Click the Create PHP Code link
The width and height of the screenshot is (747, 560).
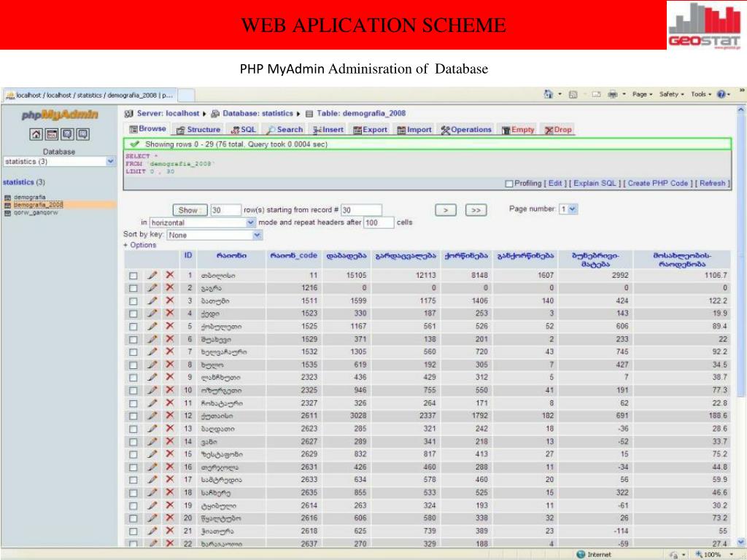tap(657, 183)
